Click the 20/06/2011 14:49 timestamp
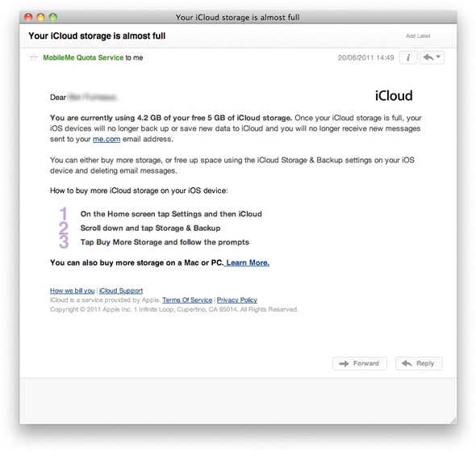The image size is (476, 452). pyautogui.click(x=365, y=58)
